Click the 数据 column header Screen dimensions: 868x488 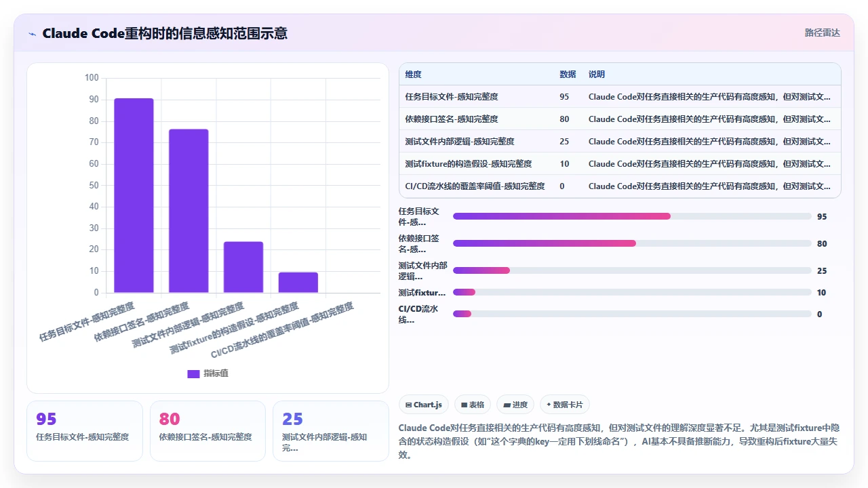click(568, 75)
